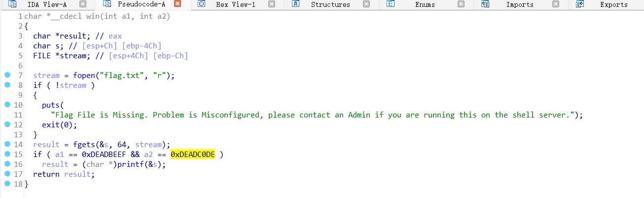Click the Structures tab icon

296,4
